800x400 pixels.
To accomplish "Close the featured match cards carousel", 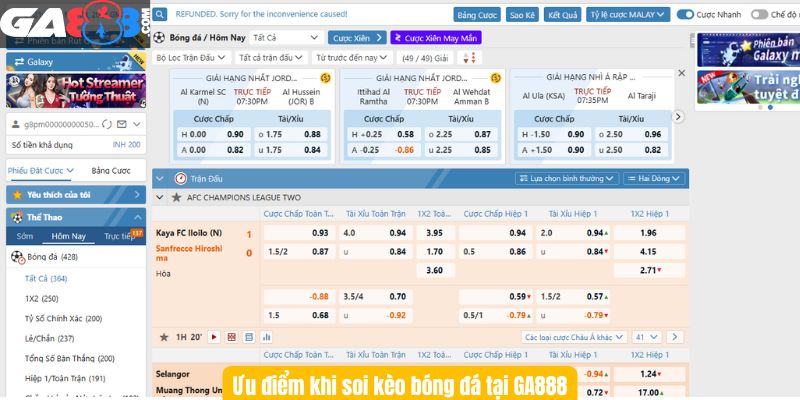I will point(682,73).
